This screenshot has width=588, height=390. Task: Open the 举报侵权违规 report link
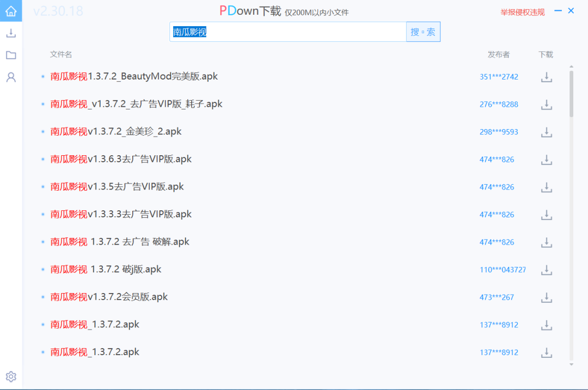tap(522, 13)
